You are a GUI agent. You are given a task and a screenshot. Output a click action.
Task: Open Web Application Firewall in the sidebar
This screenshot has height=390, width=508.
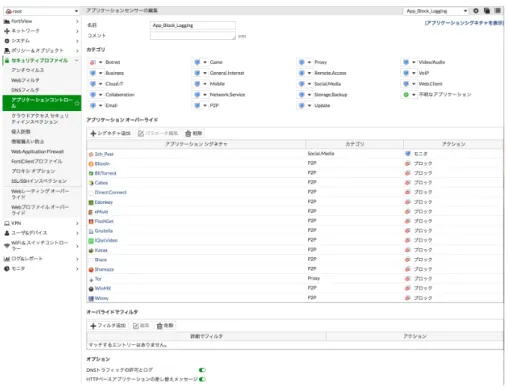click(37, 152)
